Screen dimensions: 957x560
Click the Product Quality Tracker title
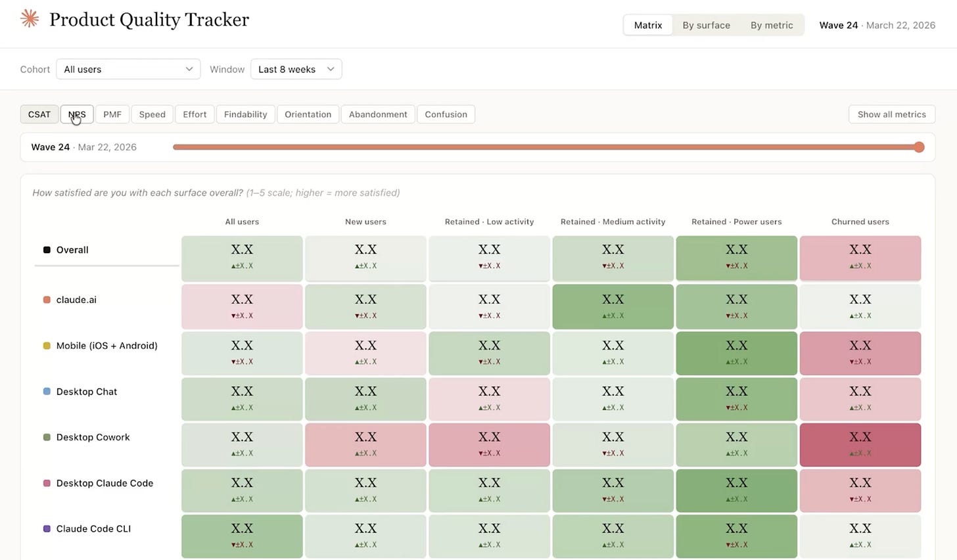(x=149, y=20)
